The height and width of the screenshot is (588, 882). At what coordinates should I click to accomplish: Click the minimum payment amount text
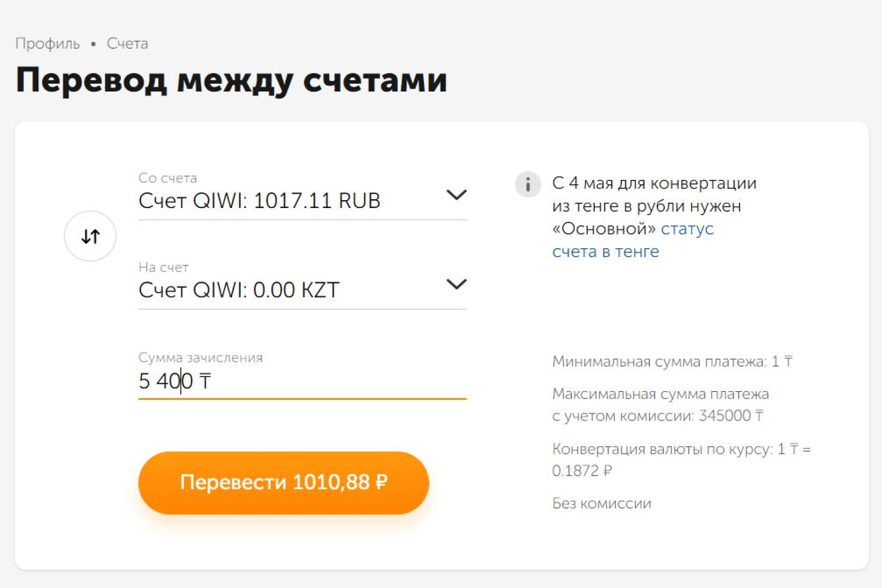(x=672, y=361)
